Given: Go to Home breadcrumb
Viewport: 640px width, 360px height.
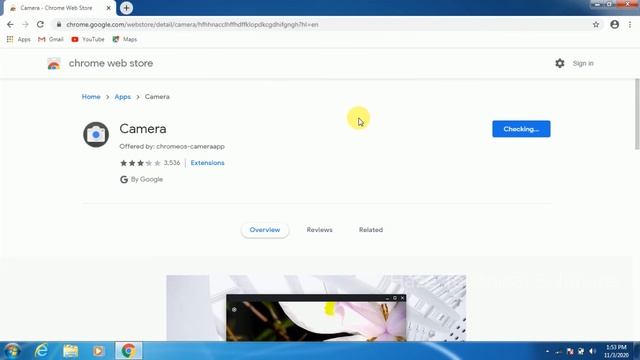Looking at the screenshot, I should pyautogui.click(x=91, y=97).
